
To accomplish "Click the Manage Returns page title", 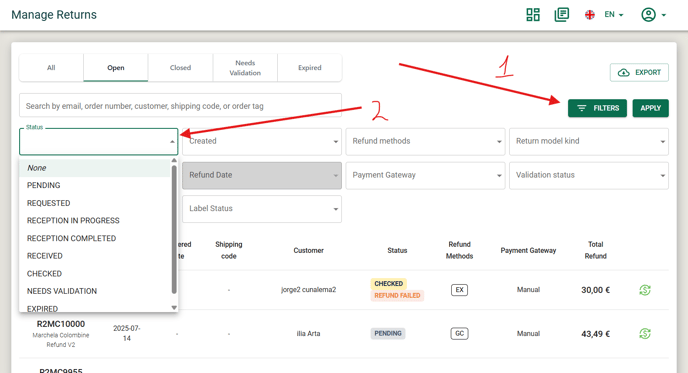I will [x=54, y=14].
